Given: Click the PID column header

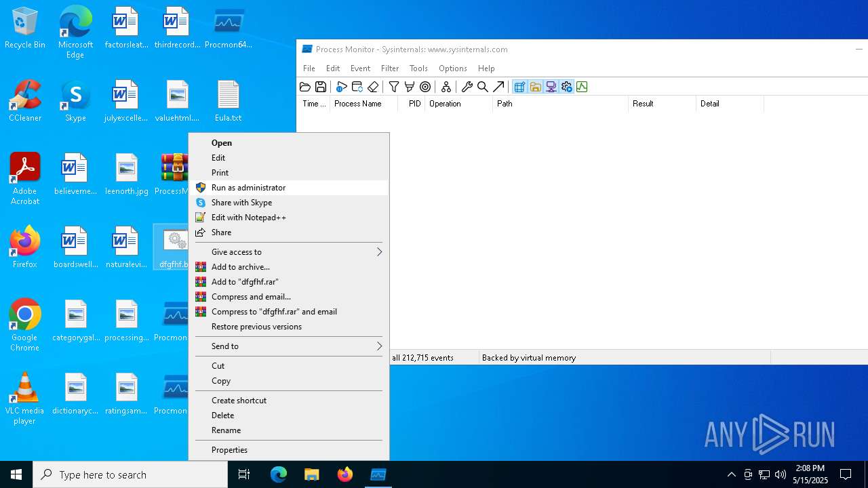Looking at the screenshot, I should point(412,104).
